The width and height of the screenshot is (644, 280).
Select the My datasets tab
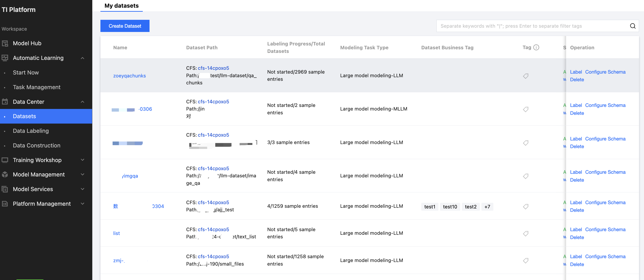(122, 6)
